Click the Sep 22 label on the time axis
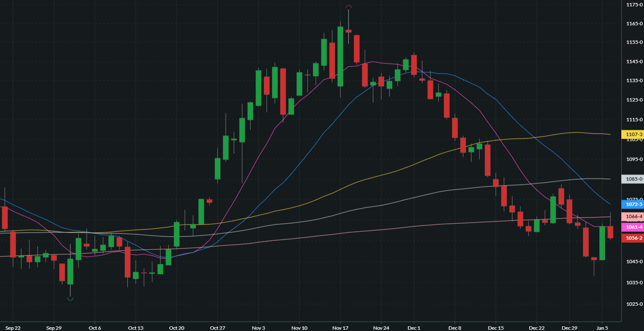644x331 pixels. coord(13,328)
